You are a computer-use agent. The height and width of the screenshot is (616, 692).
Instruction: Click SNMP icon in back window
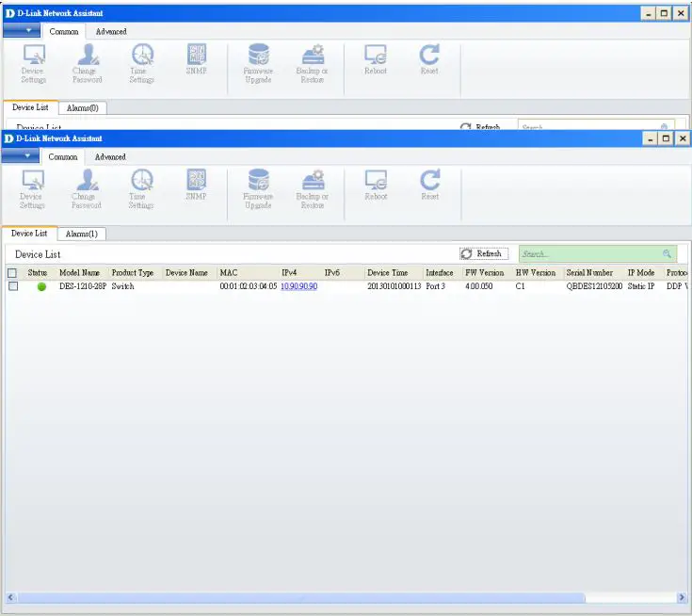coord(197,59)
